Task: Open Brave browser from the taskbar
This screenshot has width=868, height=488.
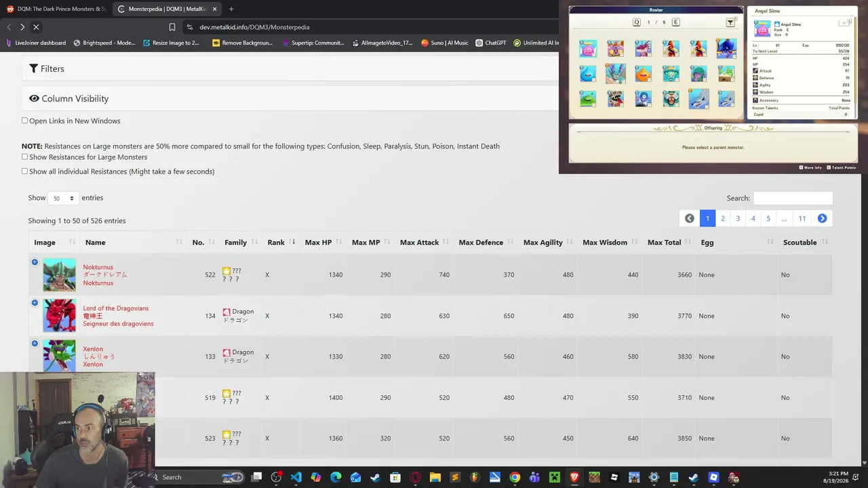Action: point(574,477)
